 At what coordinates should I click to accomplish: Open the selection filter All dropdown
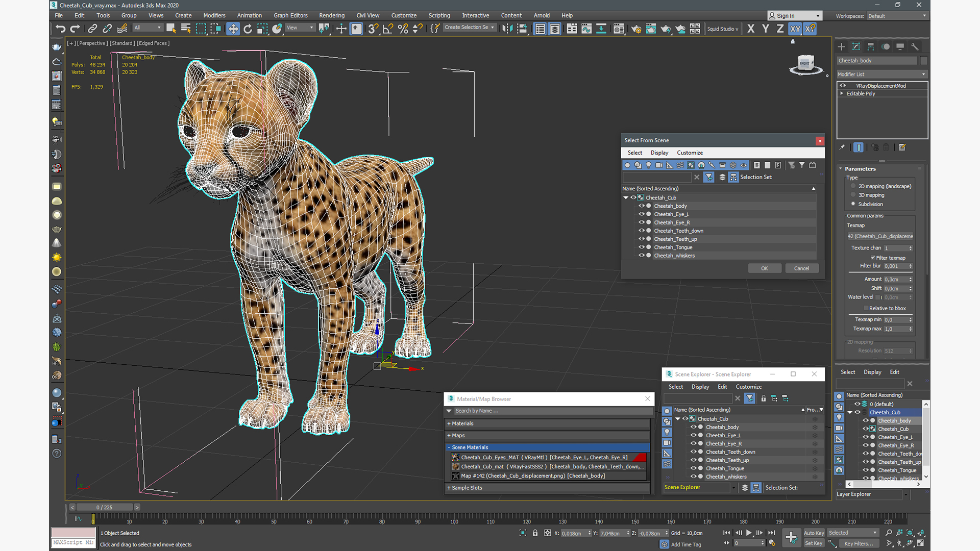(148, 28)
